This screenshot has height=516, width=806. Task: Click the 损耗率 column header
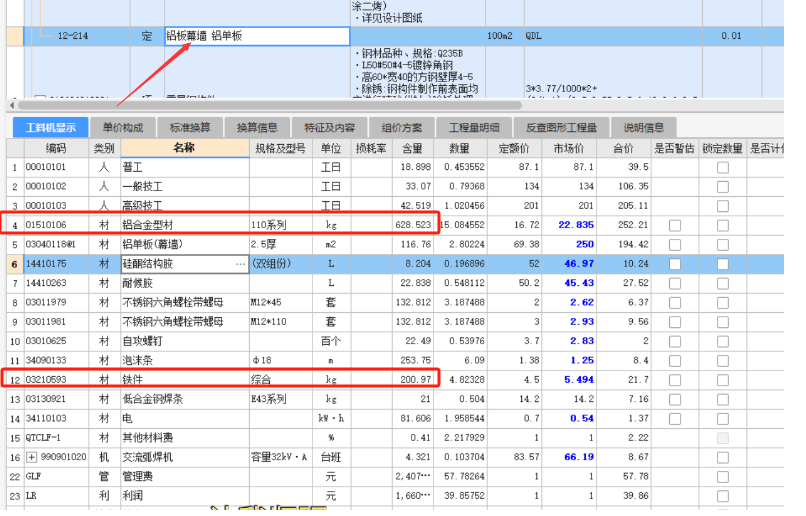point(371,148)
